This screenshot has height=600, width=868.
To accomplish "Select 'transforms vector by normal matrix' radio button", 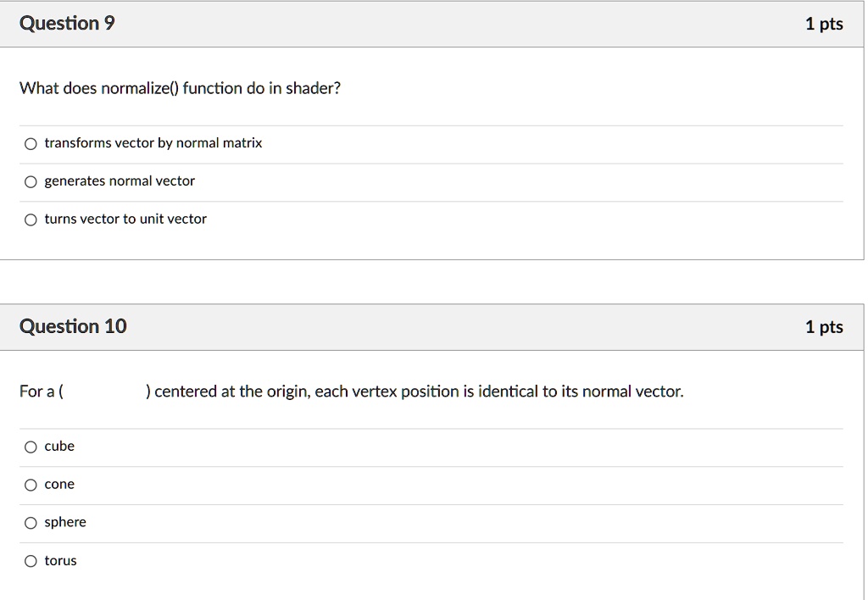I will (x=31, y=144).
